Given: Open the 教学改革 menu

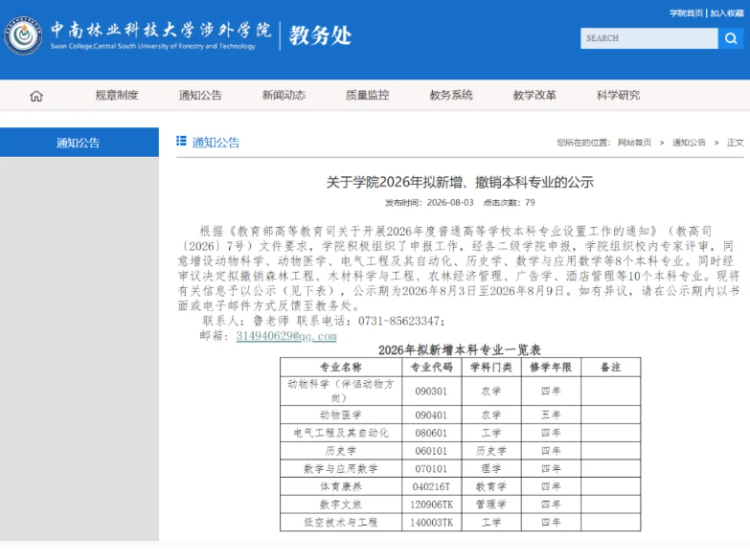Looking at the screenshot, I should click(534, 95).
